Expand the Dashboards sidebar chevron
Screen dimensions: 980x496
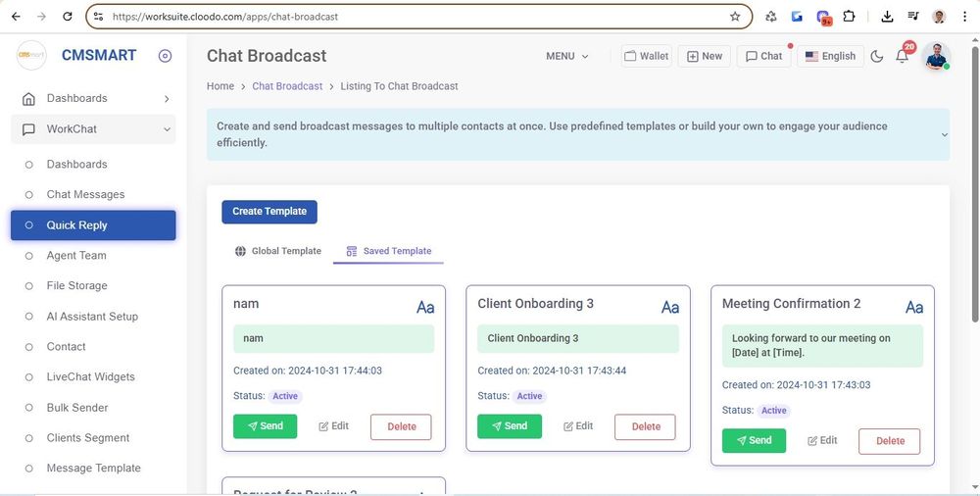[x=167, y=99]
